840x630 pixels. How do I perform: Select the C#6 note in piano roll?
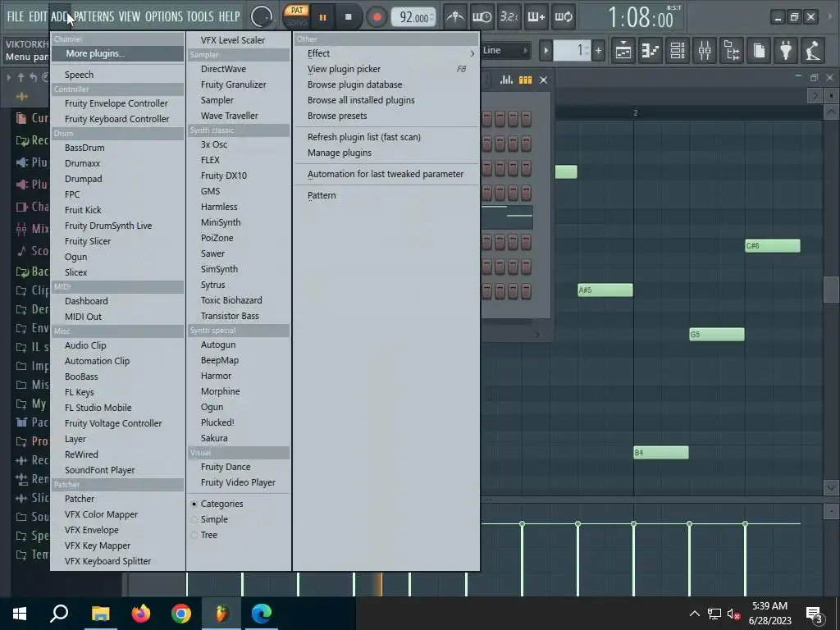[773, 246]
